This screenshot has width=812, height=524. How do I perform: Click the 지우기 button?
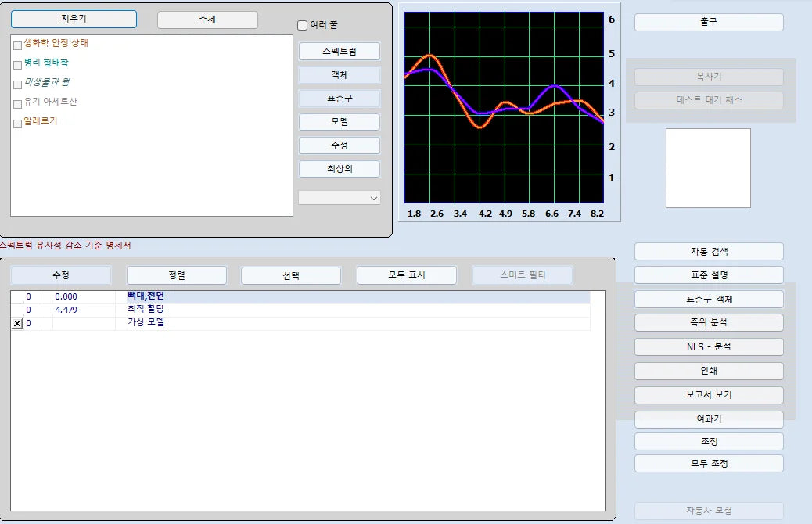click(74, 19)
